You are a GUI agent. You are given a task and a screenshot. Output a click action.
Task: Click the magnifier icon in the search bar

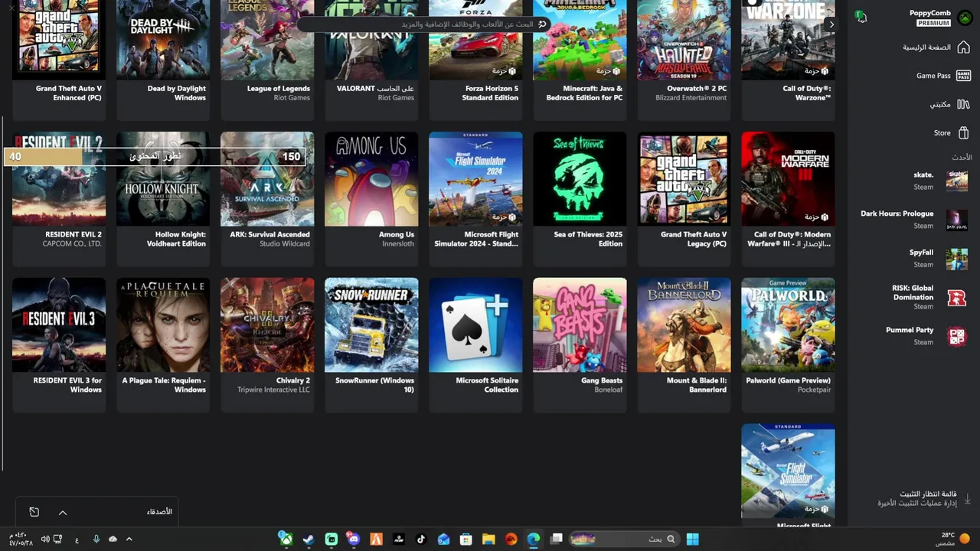tap(542, 24)
